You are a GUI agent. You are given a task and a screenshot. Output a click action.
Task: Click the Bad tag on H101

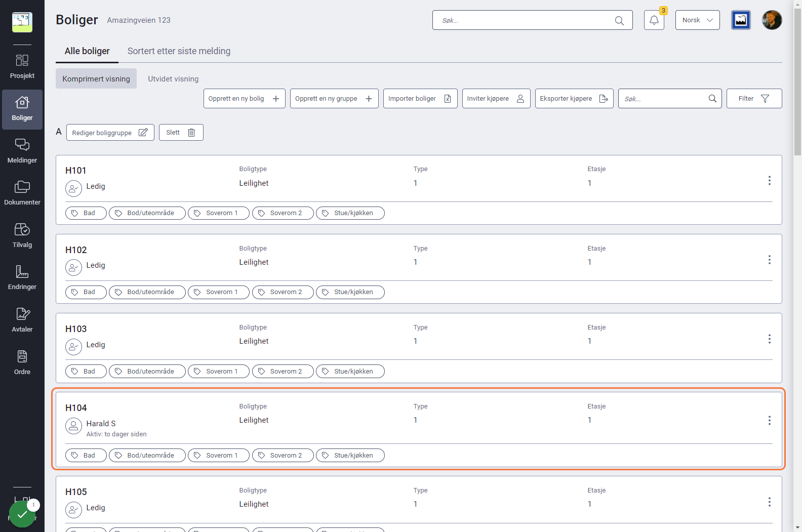[x=86, y=213]
